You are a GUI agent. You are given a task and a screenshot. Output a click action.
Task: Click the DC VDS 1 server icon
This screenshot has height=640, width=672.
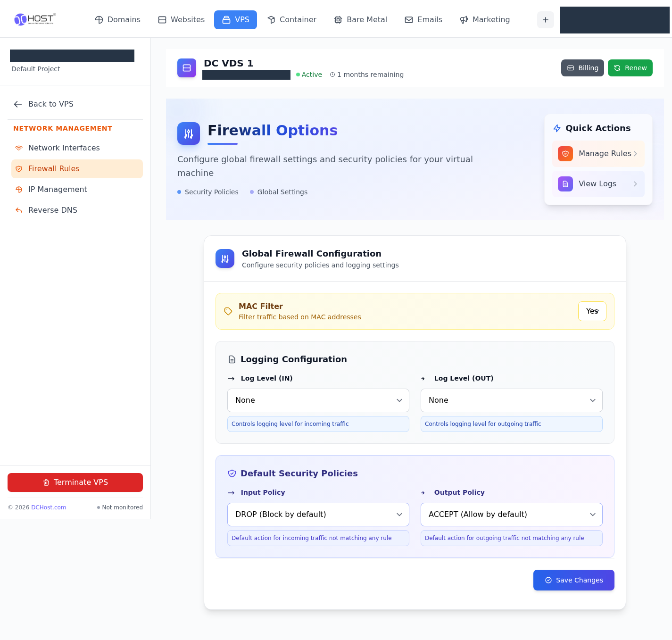click(x=187, y=68)
